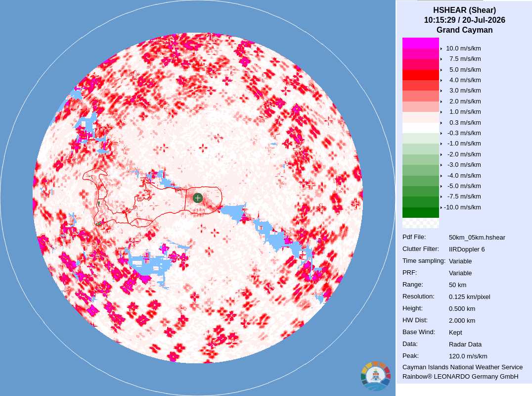Screen dimensions: 532x396
Task: Click the magenta 10.0 m/s/km color swatch
Action: click(420, 43)
